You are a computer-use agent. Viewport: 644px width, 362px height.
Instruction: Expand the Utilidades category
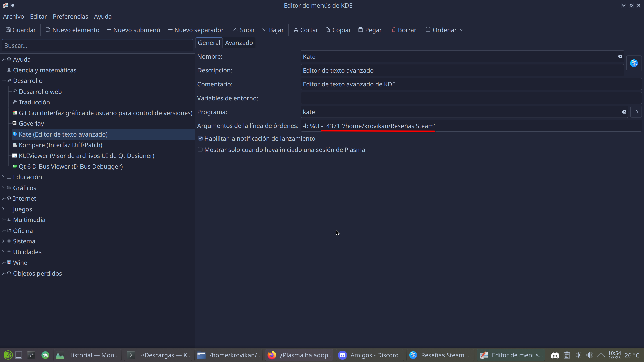point(3,252)
